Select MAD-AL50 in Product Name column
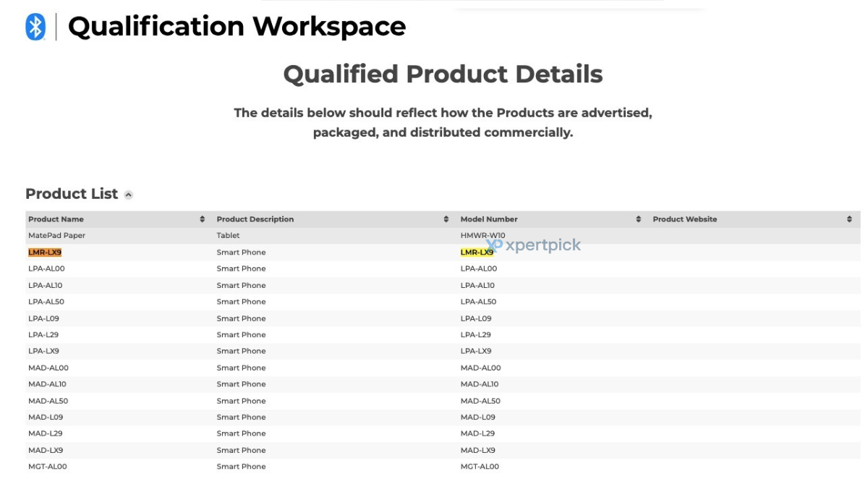The height and width of the screenshot is (492, 868). 48,401
